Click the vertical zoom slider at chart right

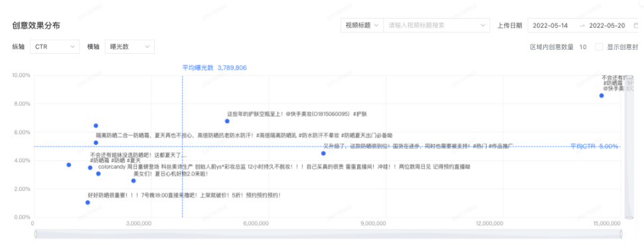pyautogui.click(x=629, y=146)
